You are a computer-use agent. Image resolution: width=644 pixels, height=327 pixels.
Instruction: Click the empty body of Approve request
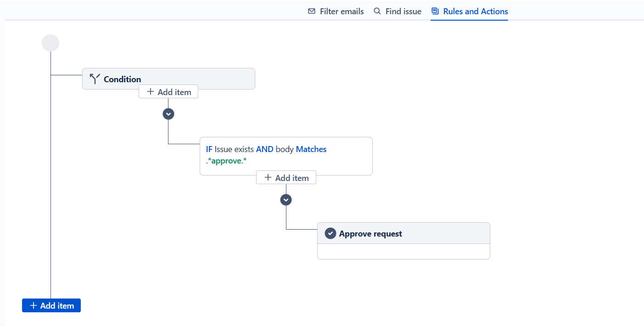(x=403, y=251)
